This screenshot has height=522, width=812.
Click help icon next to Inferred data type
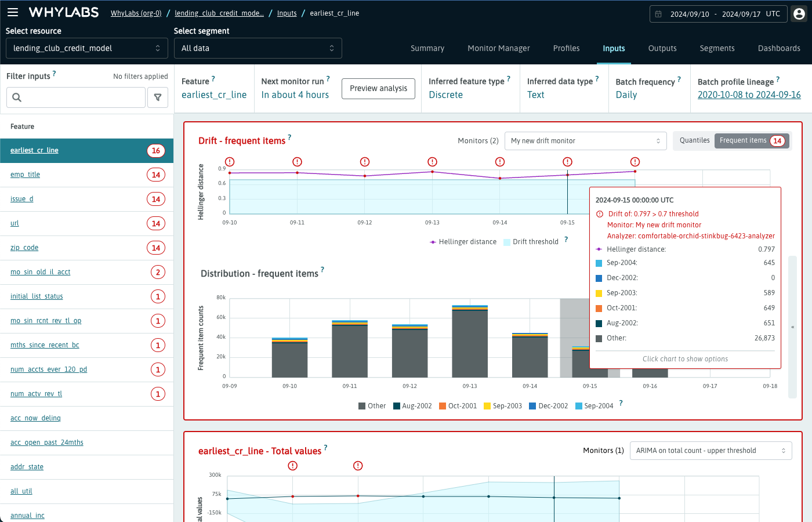point(597,79)
